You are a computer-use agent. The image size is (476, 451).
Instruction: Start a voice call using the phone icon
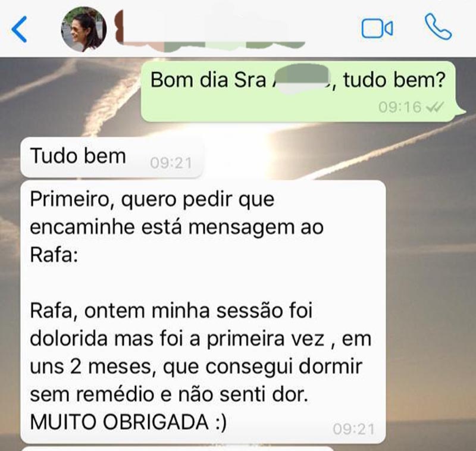click(438, 26)
